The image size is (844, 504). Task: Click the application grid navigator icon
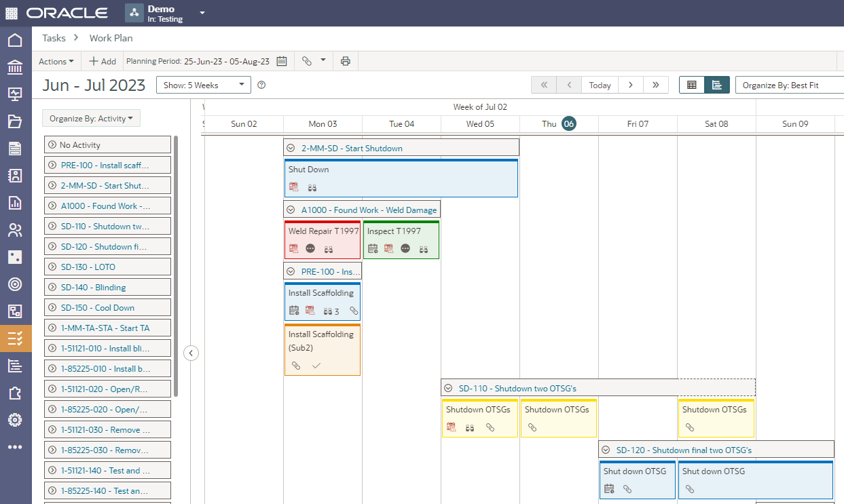click(x=12, y=14)
